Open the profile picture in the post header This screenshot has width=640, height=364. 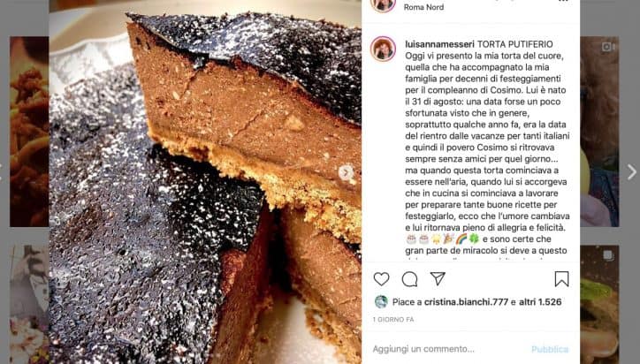tap(383, 5)
